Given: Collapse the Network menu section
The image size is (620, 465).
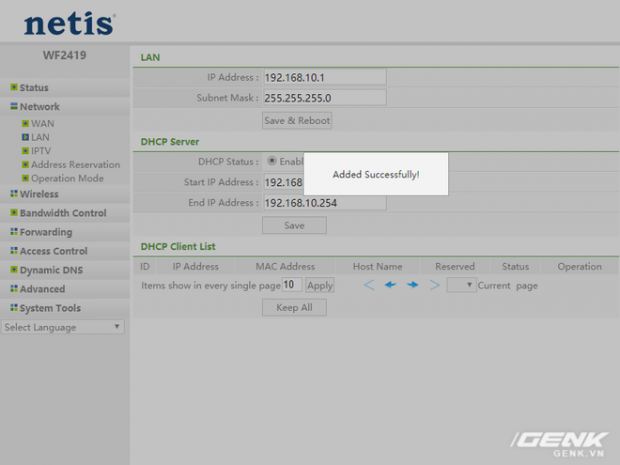Looking at the screenshot, I should click(39, 107).
